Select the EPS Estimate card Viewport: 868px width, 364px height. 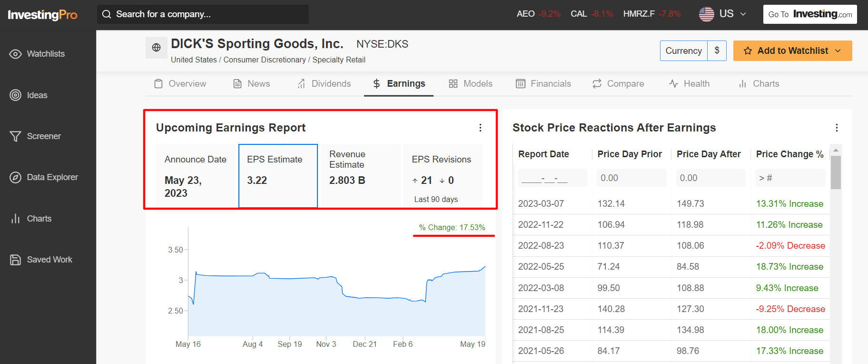(x=278, y=176)
